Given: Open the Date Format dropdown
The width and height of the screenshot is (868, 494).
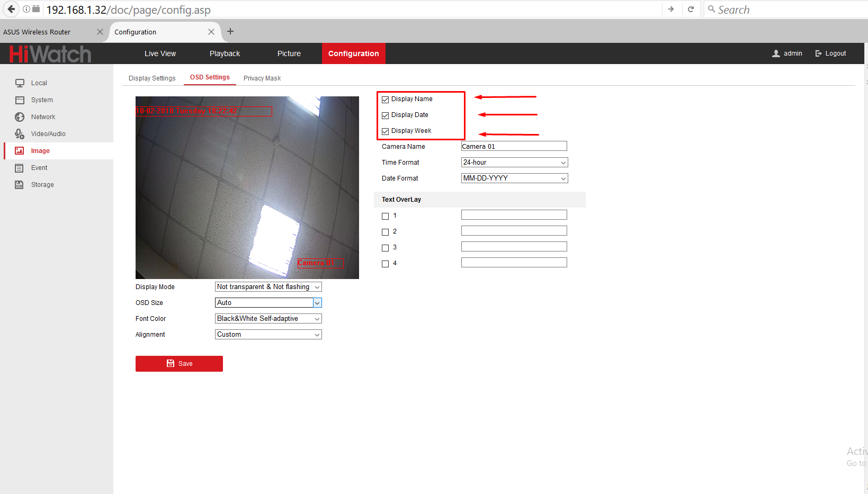Looking at the screenshot, I should coord(514,178).
